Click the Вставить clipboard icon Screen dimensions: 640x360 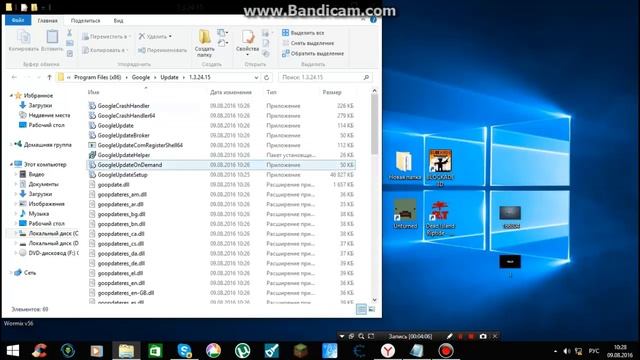coord(52,41)
